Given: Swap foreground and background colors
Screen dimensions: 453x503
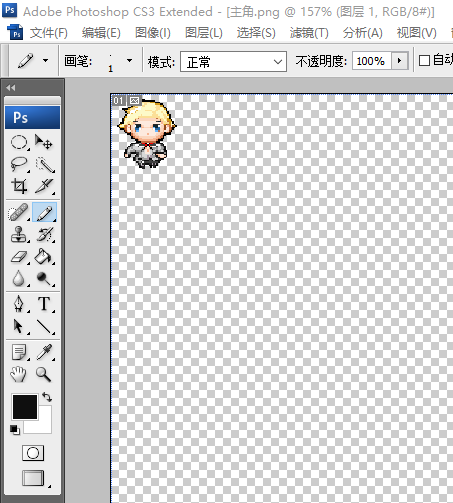Looking at the screenshot, I should pos(47,397).
